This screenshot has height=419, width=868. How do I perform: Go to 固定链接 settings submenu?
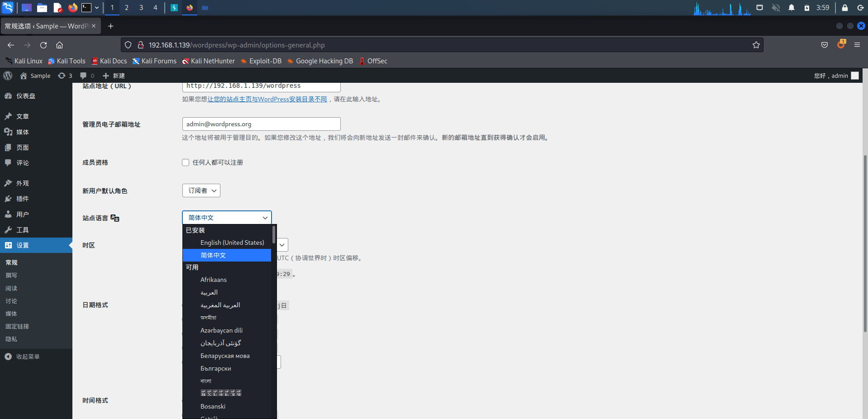tap(17, 326)
